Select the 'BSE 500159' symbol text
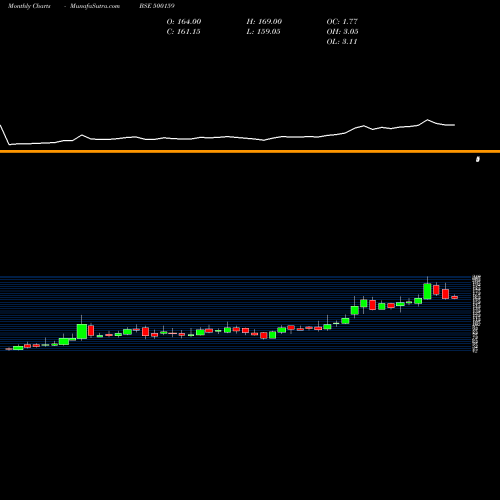 pyautogui.click(x=157, y=6)
